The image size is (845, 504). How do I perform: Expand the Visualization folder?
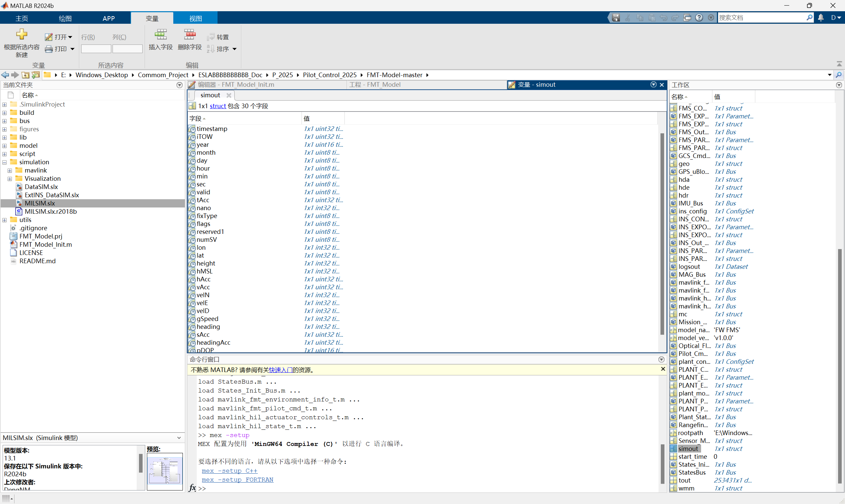tap(10, 179)
